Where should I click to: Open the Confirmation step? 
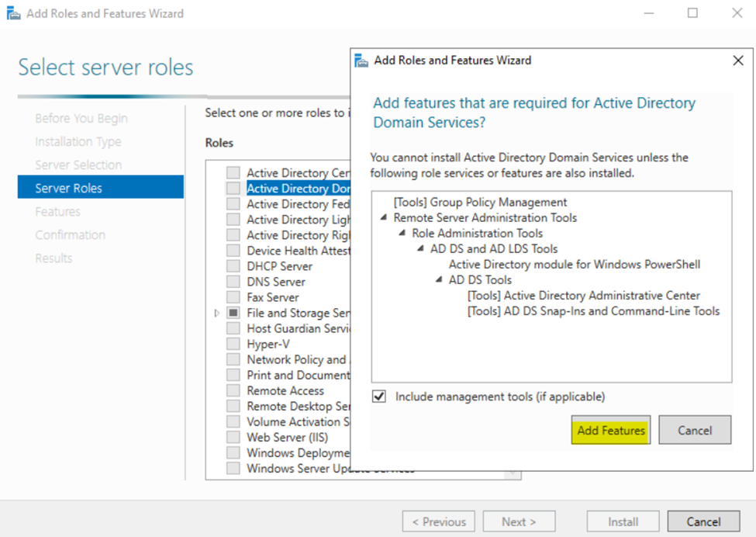[70, 235]
